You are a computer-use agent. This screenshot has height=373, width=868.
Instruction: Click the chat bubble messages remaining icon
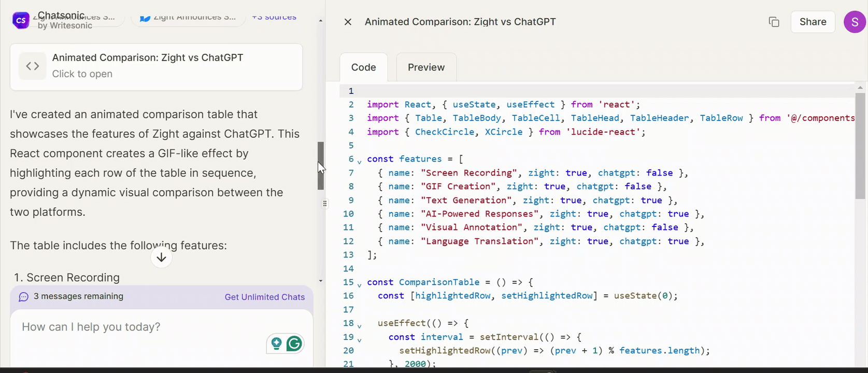coord(23,297)
